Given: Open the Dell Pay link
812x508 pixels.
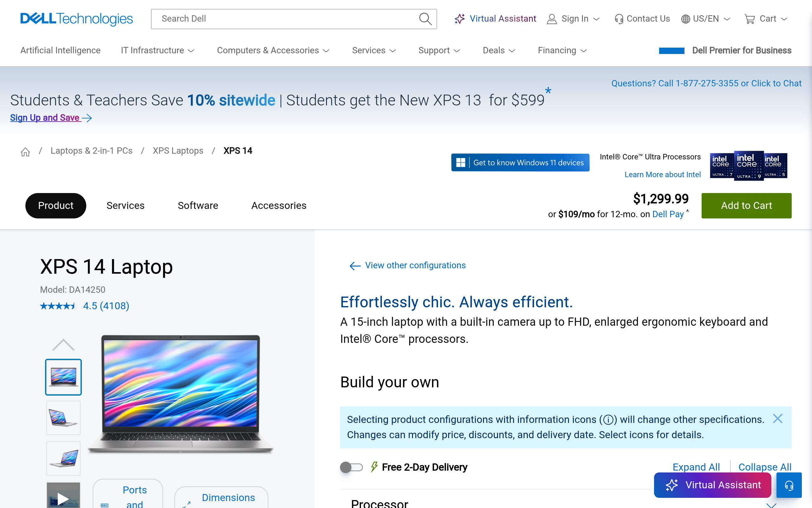Looking at the screenshot, I should pos(668,214).
